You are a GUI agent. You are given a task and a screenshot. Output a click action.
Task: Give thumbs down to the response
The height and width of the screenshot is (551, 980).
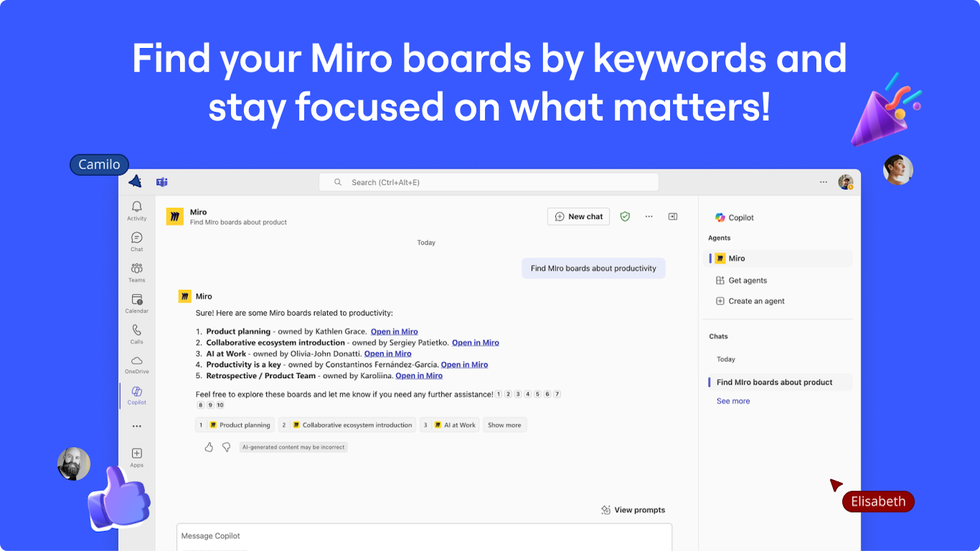[x=226, y=447]
